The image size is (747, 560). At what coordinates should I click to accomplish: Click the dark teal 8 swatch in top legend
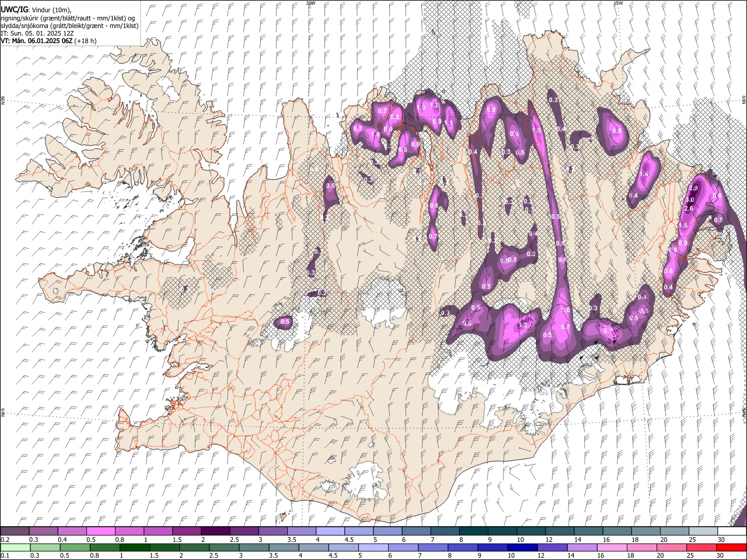[473, 531]
